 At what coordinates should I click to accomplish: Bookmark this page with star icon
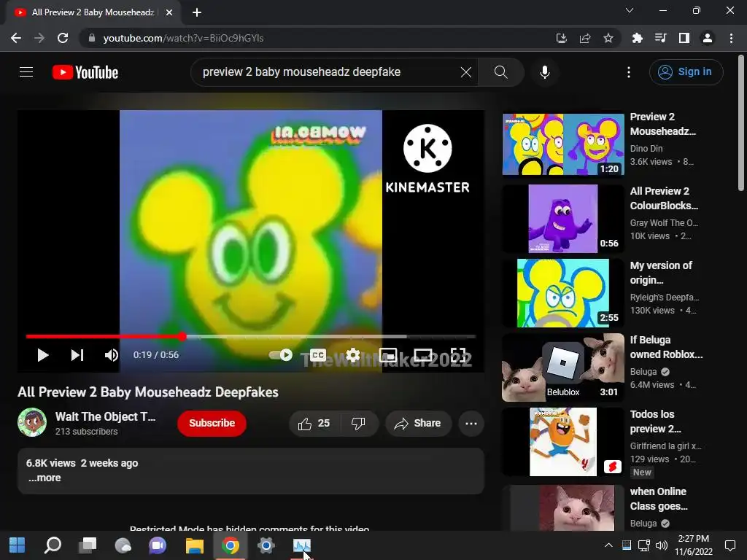point(608,38)
